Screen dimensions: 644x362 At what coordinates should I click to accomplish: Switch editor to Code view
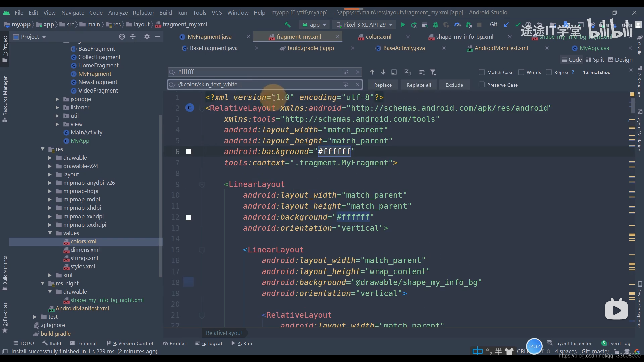572,60
